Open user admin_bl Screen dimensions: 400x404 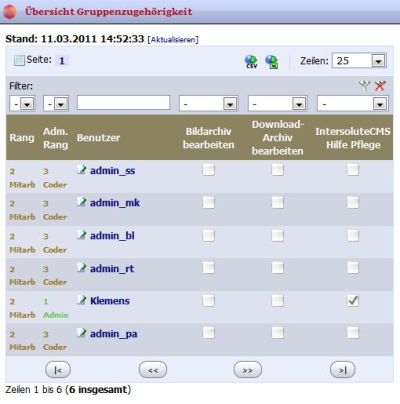point(112,236)
